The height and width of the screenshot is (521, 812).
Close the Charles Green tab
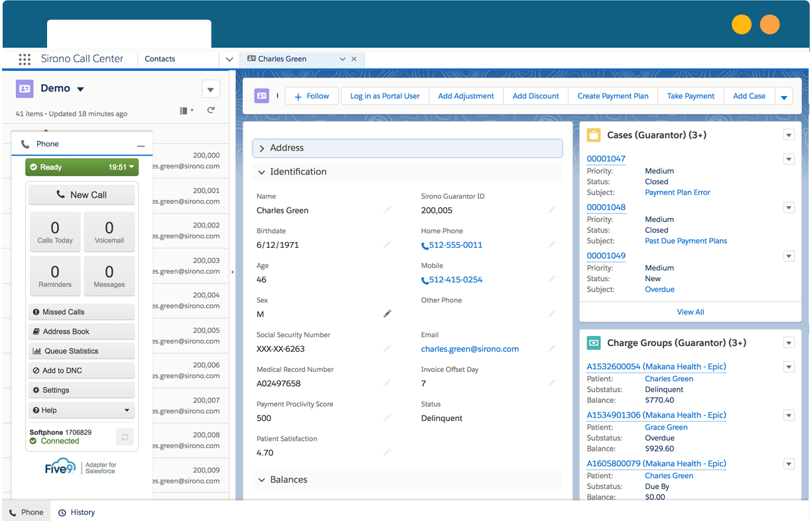tap(354, 59)
